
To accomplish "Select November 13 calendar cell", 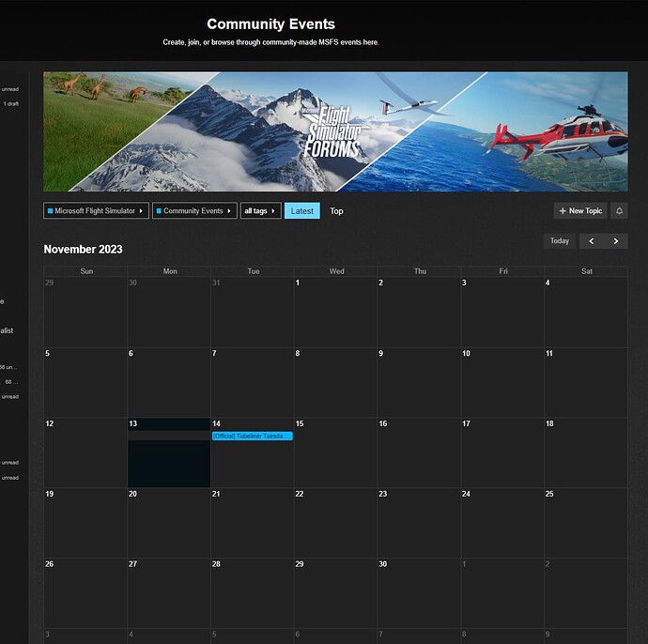I will 169,452.
